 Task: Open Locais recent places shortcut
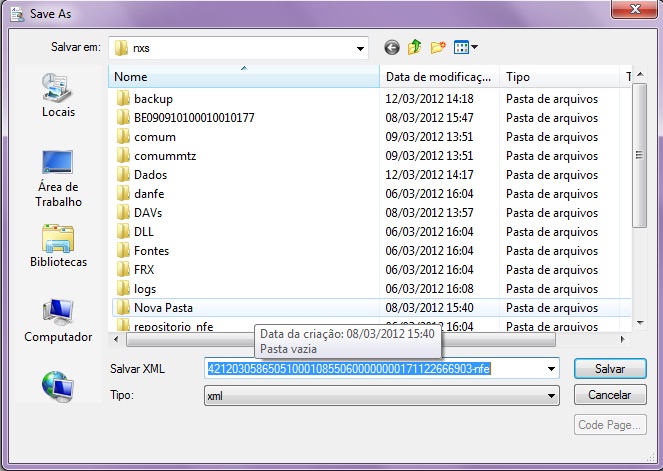(x=58, y=95)
